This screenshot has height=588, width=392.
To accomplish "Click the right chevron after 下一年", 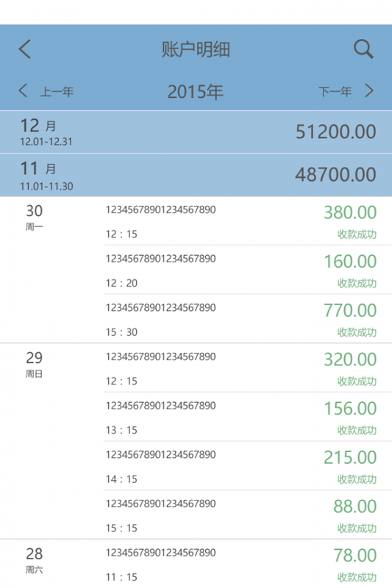I will (369, 90).
